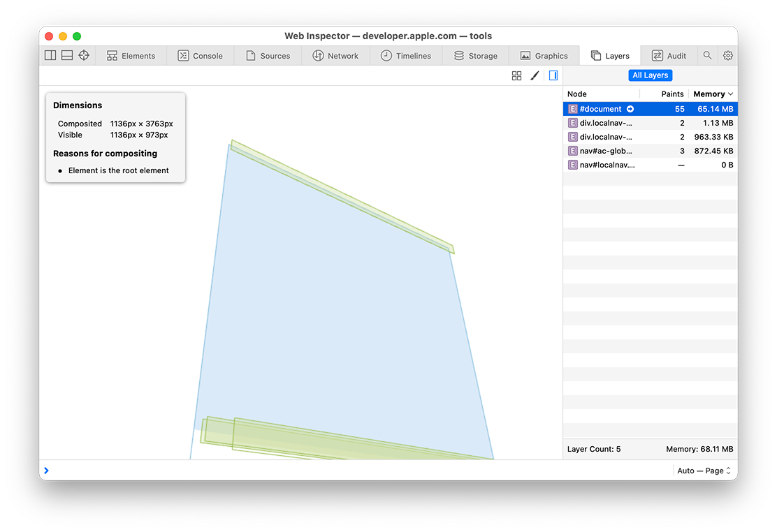This screenshot has height=532, width=777.
Task: Click the go-to arrow beside #document
Action: 630,109
